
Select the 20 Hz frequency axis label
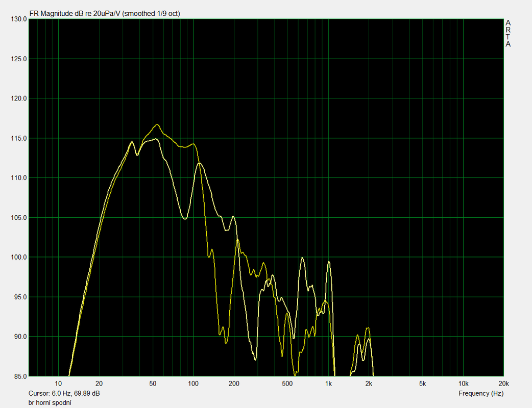pyautogui.click(x=99, y=384)
